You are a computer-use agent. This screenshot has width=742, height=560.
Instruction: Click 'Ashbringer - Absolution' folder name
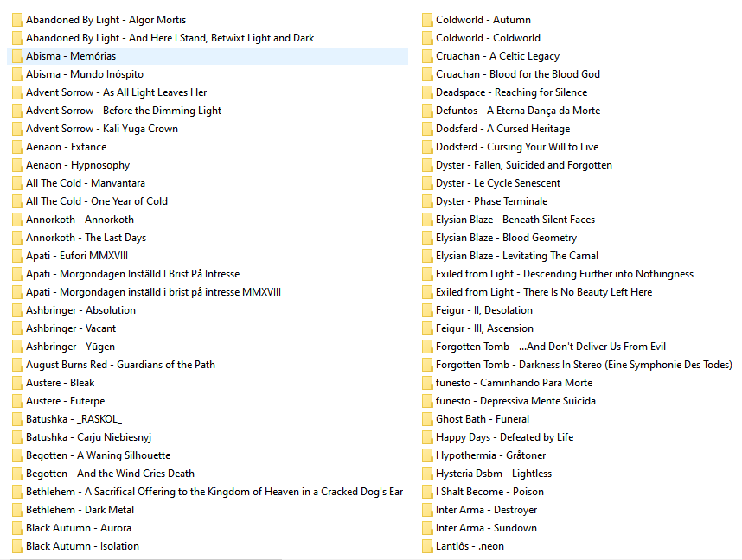(81, 310)
